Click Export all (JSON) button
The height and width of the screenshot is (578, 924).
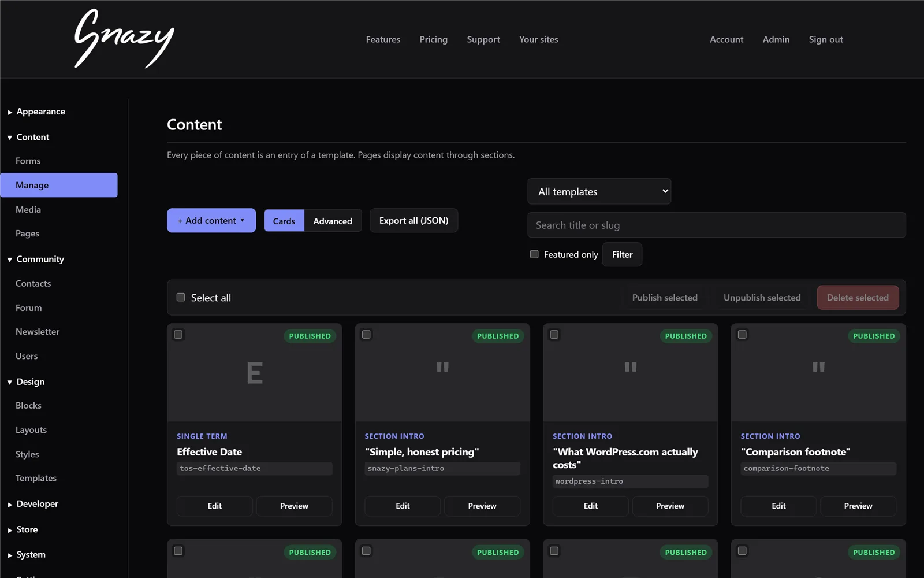[x=414, y=220]
